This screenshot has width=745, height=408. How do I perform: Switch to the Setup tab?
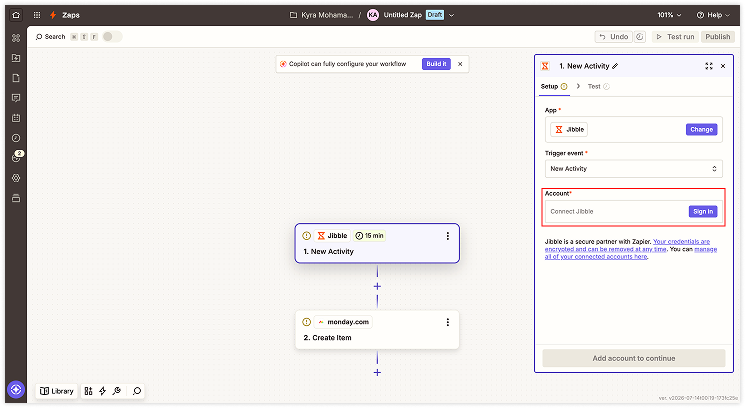coord(554,86)
